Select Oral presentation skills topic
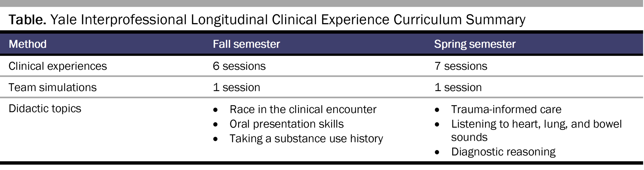Image resolution: width=644 pixels, height=170 pixels. click(x=286, y=124)
